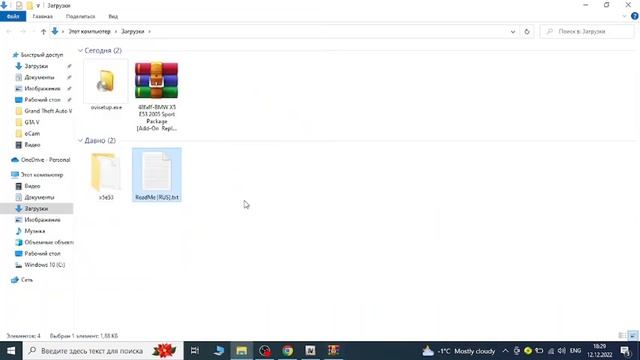Open Загрузки under Этот компьютер
This screenshot has width=640, height=360.
(37, 209)
